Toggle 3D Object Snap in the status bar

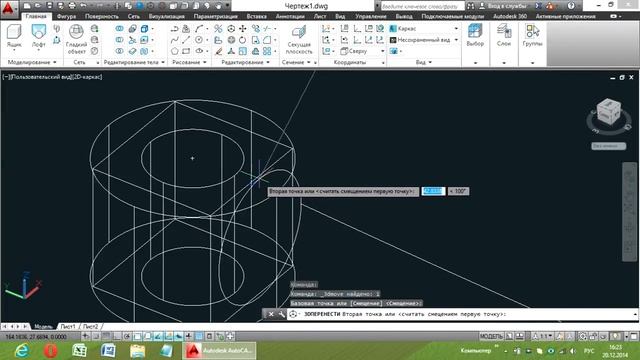[147, 336]
